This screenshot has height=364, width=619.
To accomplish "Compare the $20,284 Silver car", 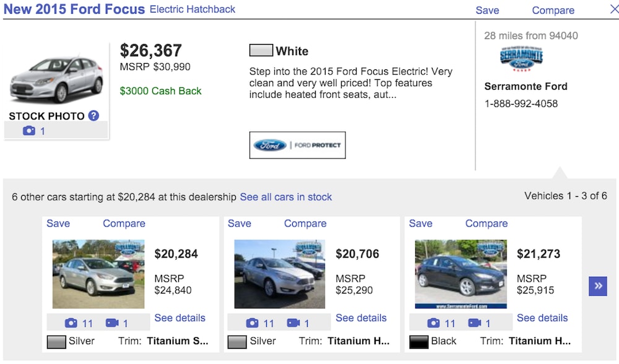I will click(x=124, y=223).
